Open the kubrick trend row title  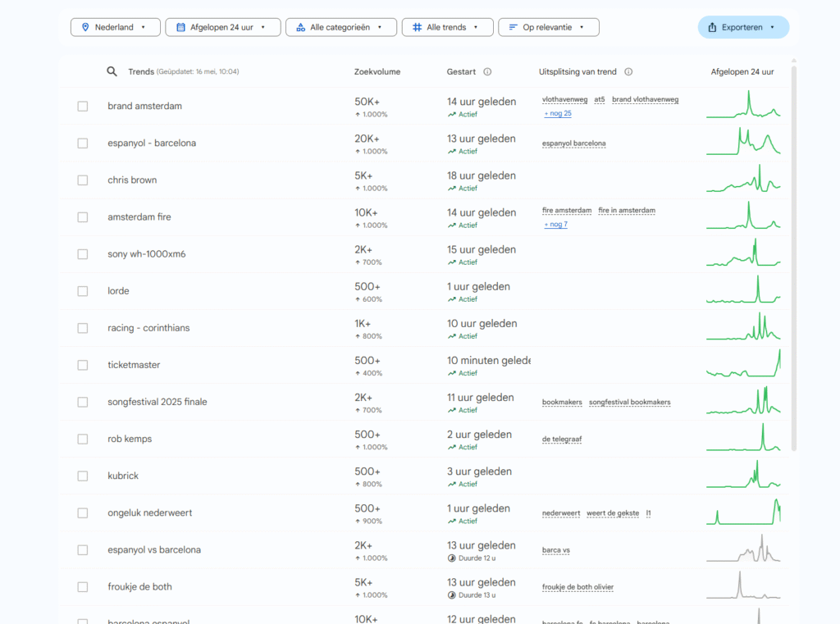pyautogui.click(x=123, y=476)
